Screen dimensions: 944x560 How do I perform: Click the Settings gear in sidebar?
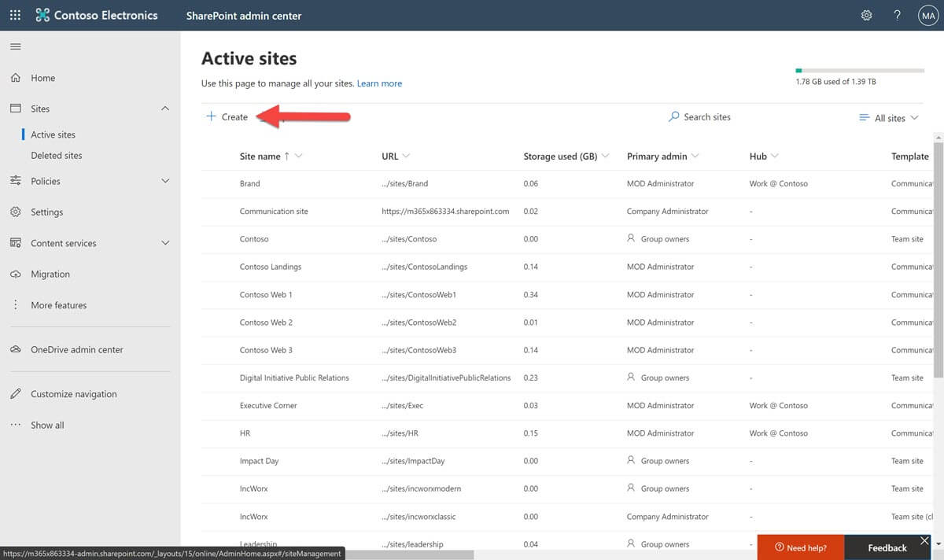click(15, 212)
